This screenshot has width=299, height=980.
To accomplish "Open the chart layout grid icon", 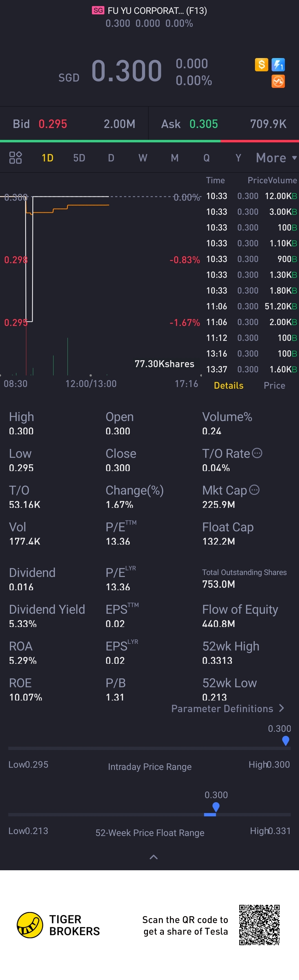I will 15,158.
